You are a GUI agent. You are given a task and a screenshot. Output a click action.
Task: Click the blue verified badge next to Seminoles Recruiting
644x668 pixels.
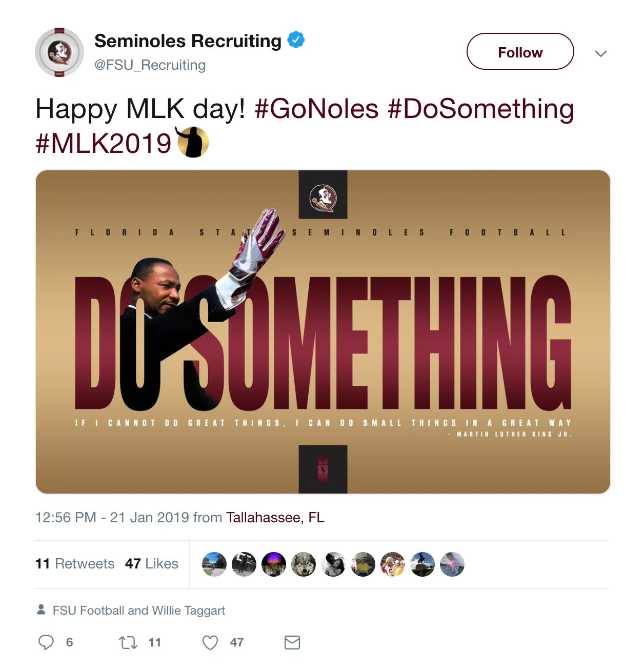pyautogui.click(x=296, y=40)
